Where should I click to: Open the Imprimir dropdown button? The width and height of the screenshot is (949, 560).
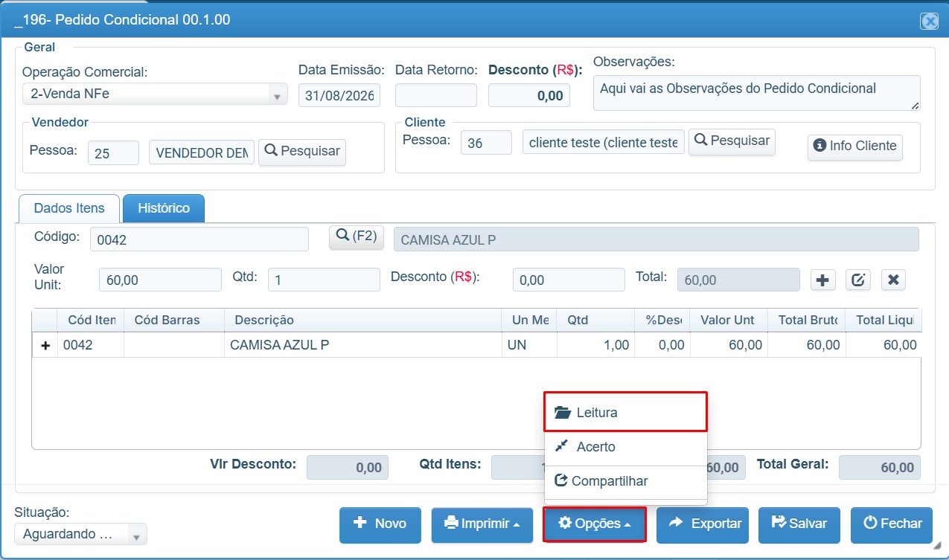(482, 524)
